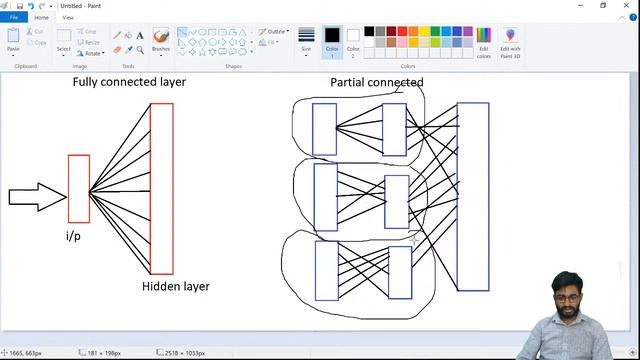The width and height of the screenshot is (640, 360).
Task: Choose the Six-point star shape
Action: [212, 52]
